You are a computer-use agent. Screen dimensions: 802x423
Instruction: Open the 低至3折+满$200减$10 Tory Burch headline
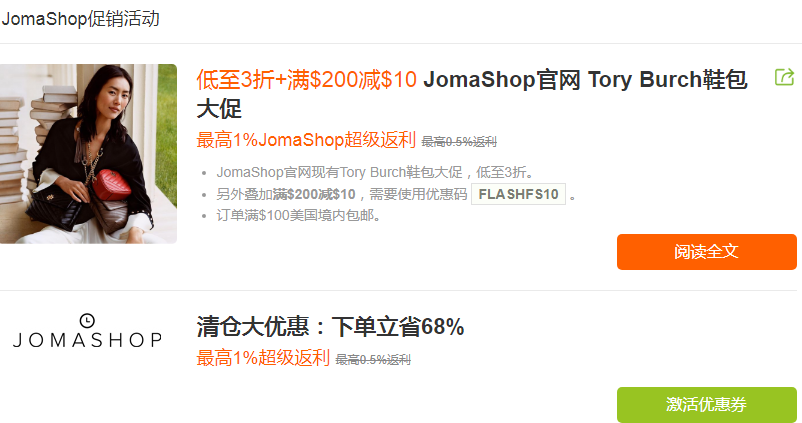(x=472, y=94)
